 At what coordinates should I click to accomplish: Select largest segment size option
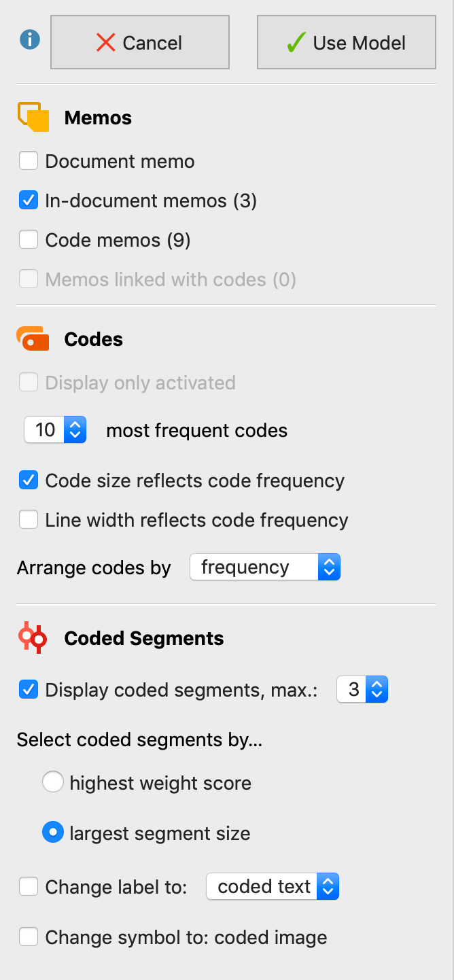tap(53, 832)
